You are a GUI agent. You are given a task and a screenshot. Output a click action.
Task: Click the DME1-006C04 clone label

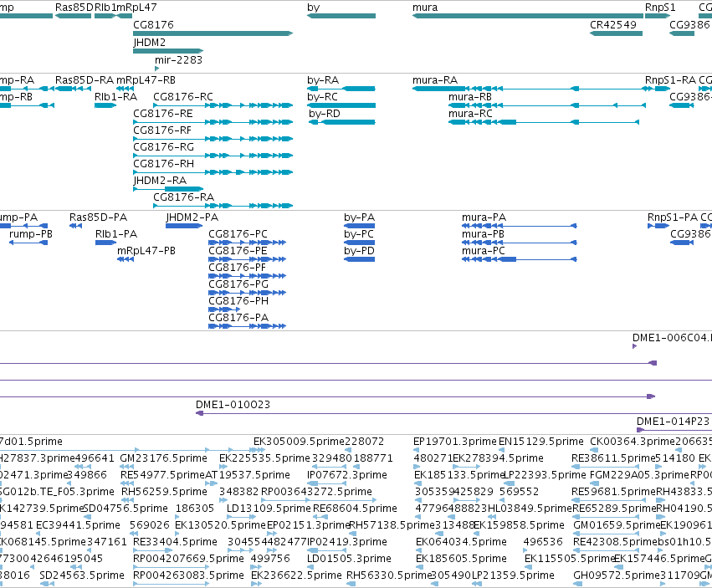point(670,337)
